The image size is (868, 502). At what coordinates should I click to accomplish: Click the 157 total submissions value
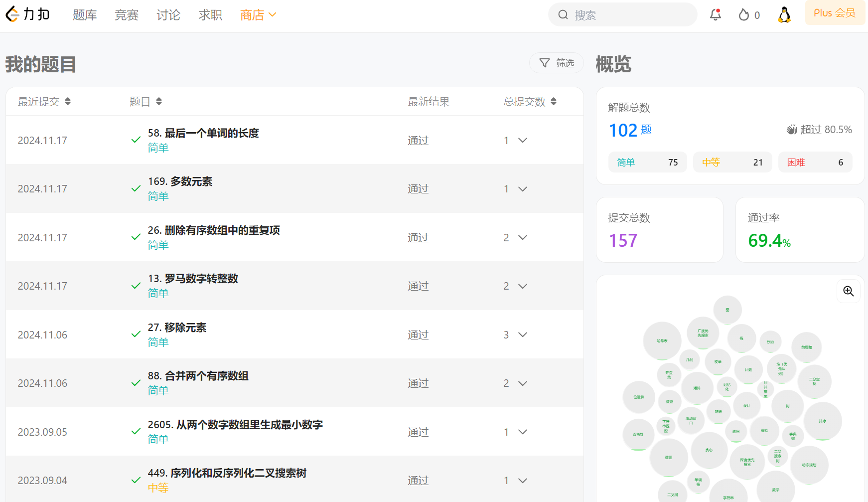(623, 241)
